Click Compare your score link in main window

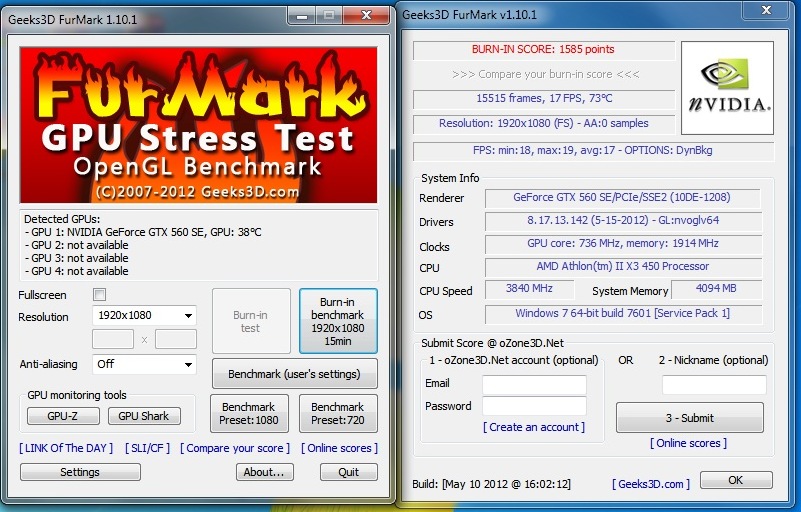(x=235, y=448)
